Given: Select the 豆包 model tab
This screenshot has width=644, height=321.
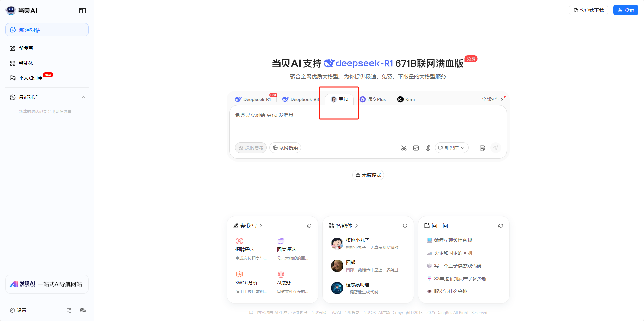Looking at the screenshot, I should [x=339, y=99].
